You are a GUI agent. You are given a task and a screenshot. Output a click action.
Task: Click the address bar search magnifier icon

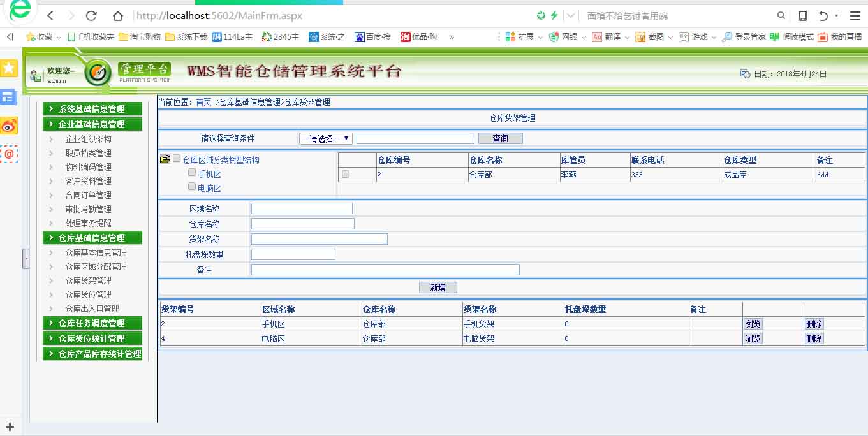coord(781,16)
